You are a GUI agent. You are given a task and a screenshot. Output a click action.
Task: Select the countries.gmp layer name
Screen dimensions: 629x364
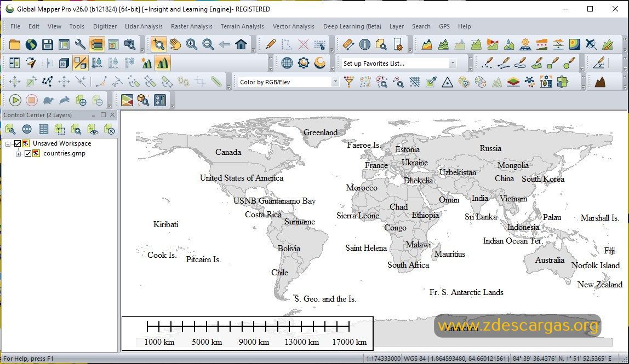click(64, 154)
